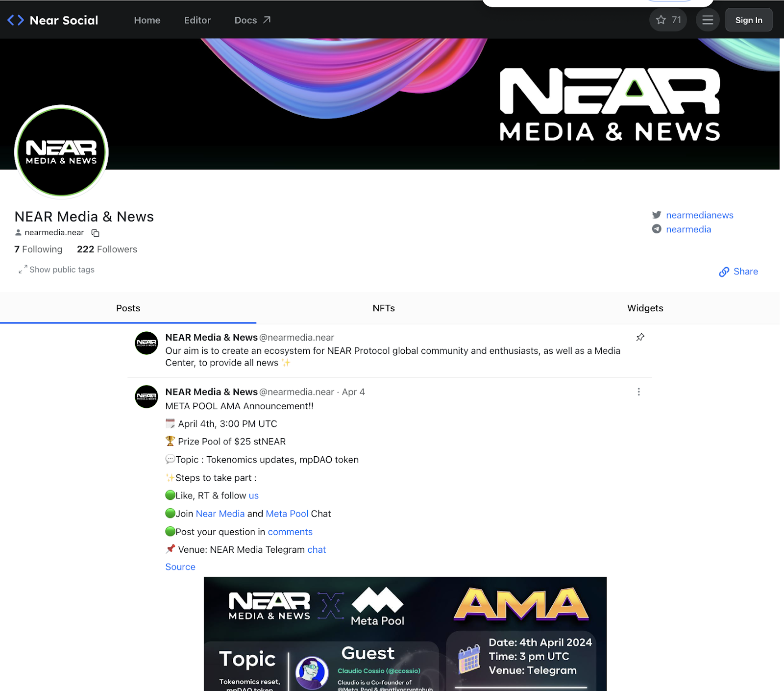The width and height of the screenshot is (784, 691).
Task: Click the avatar on the Apr 4 post
Action: pyautogui.click(x=147, y=397)
